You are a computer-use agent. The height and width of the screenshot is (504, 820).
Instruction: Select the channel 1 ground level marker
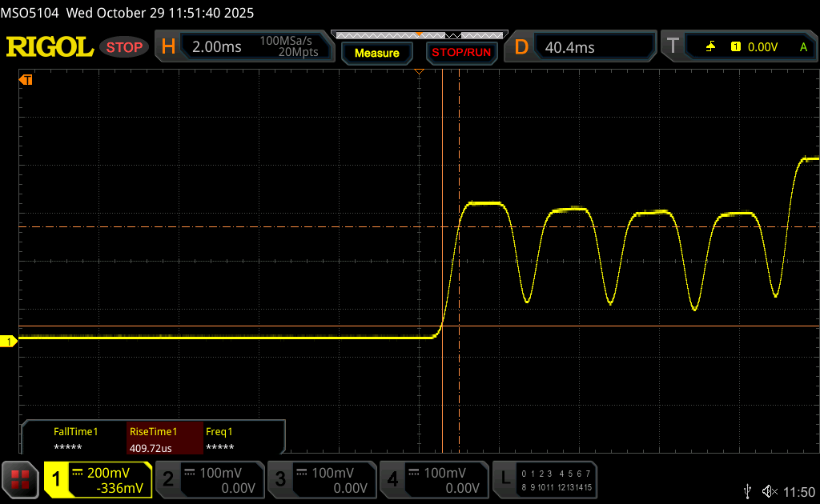pyautogui.click(x=10, y=342)
